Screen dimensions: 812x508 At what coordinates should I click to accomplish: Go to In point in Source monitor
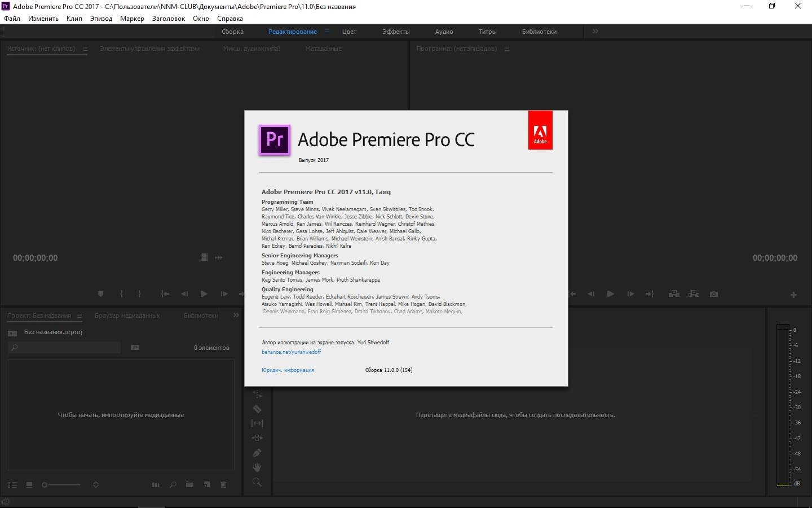coord(165,294)
